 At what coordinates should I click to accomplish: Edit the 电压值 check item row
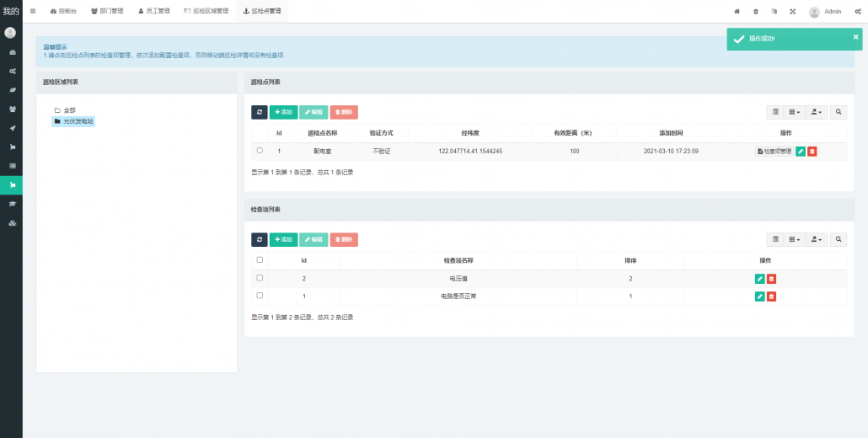(759, 279)
